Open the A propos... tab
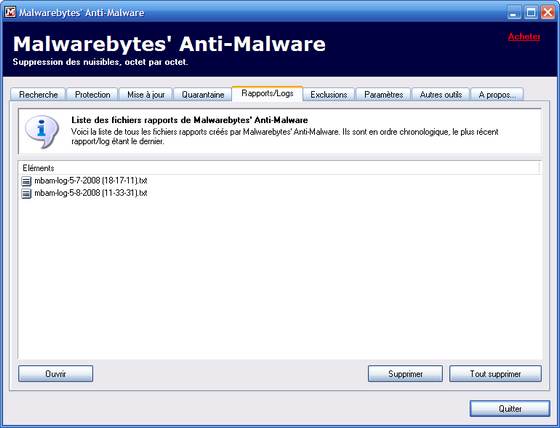Screen dimensions: 560x428 497,95
